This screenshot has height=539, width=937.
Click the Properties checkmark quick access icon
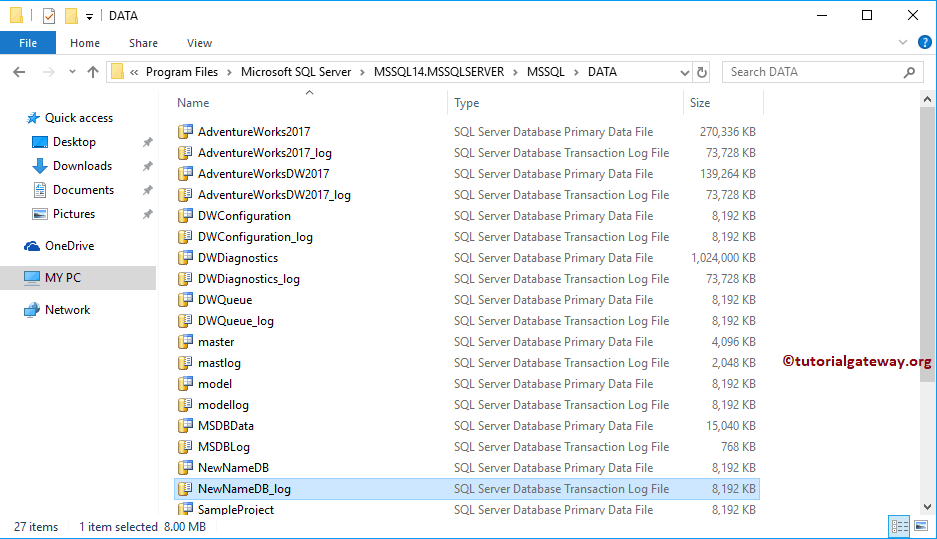coord(49,16)
